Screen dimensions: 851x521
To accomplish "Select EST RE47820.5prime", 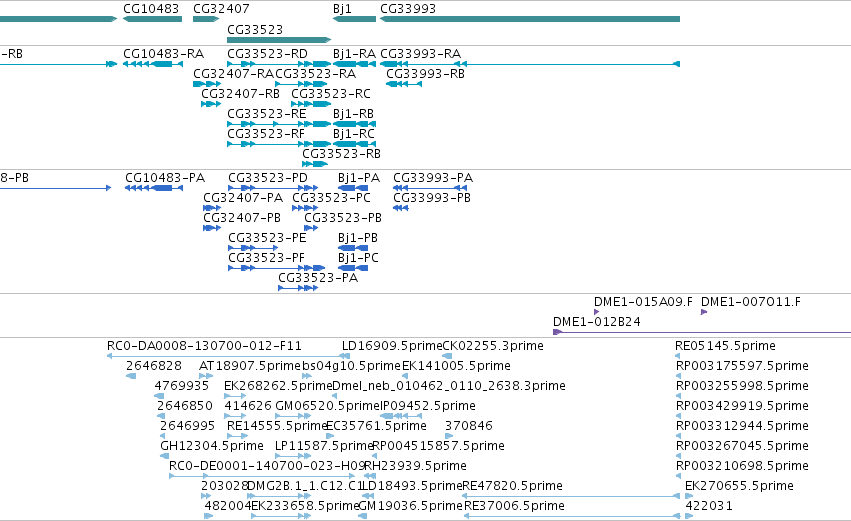I will click(x=571, y=496).
